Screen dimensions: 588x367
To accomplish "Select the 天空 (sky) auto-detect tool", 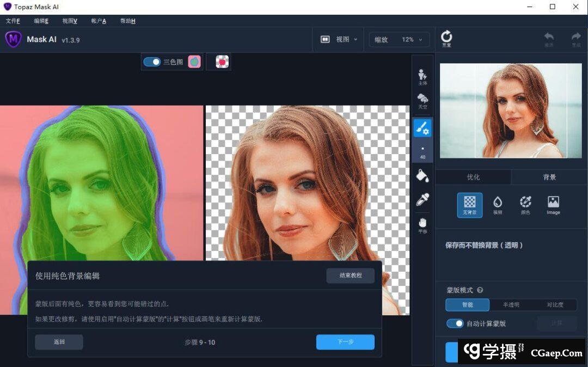I will point(422,101).
